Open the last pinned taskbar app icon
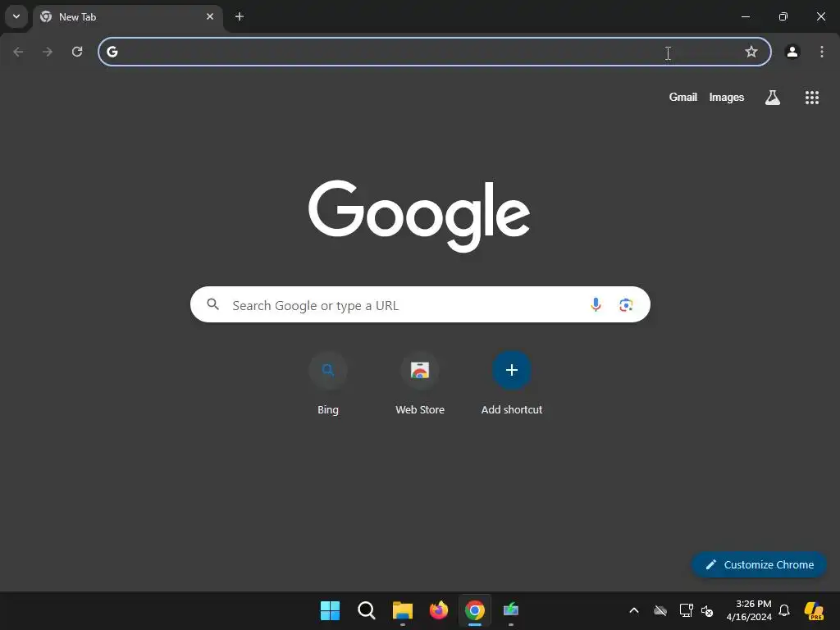Viewport: 840px width, 630px height. click(x=511, y=610)
